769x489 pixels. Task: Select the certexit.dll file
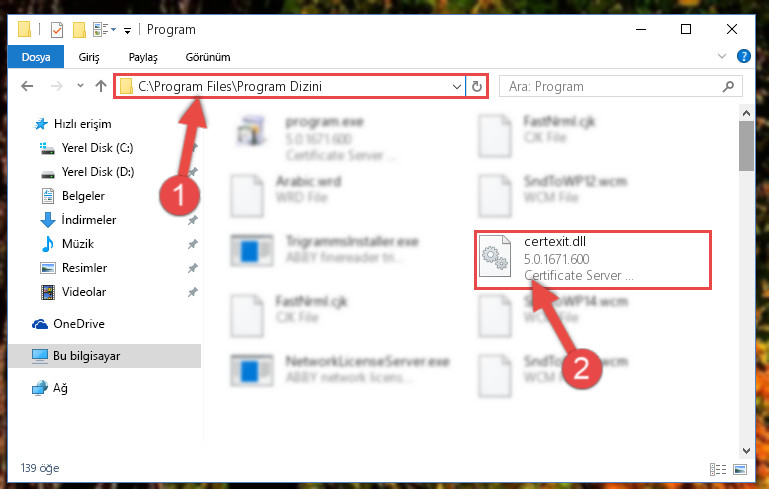pyautogui.click(x=592, y=260)
